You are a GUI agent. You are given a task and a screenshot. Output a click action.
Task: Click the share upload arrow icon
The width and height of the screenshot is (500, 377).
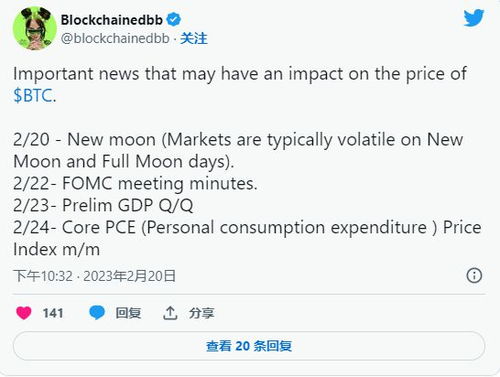tap(170, 313)
